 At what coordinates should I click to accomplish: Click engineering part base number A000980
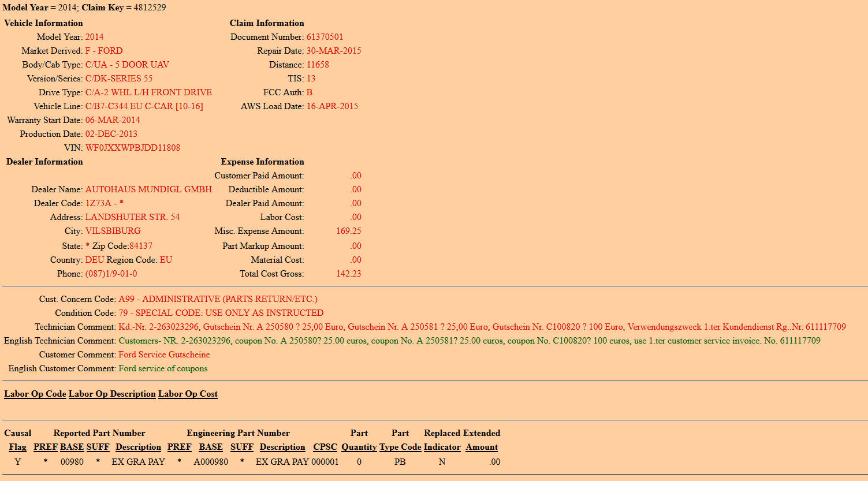pos(211,462)
